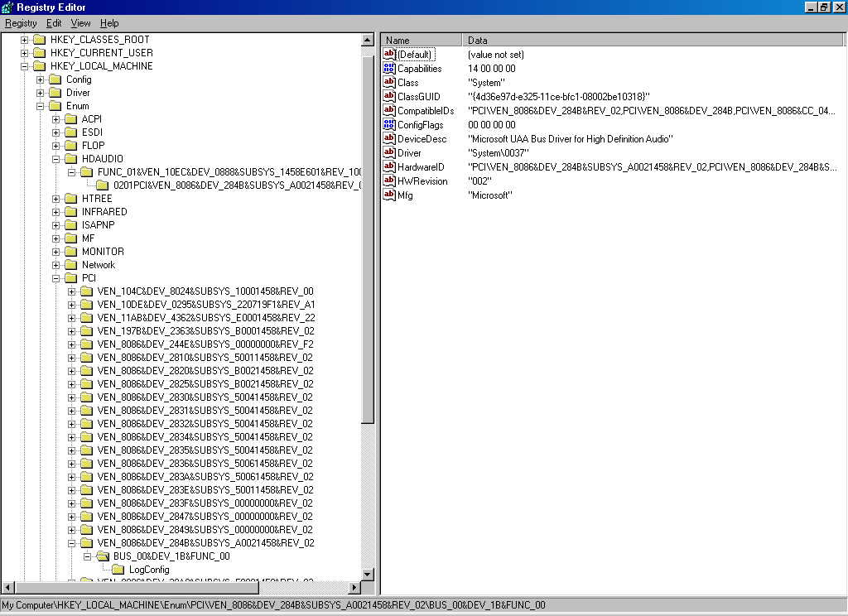Select the VEN_197B&DEV_2363 key
The height and width of the screenshot is (616, 848).
pos(205,331)
